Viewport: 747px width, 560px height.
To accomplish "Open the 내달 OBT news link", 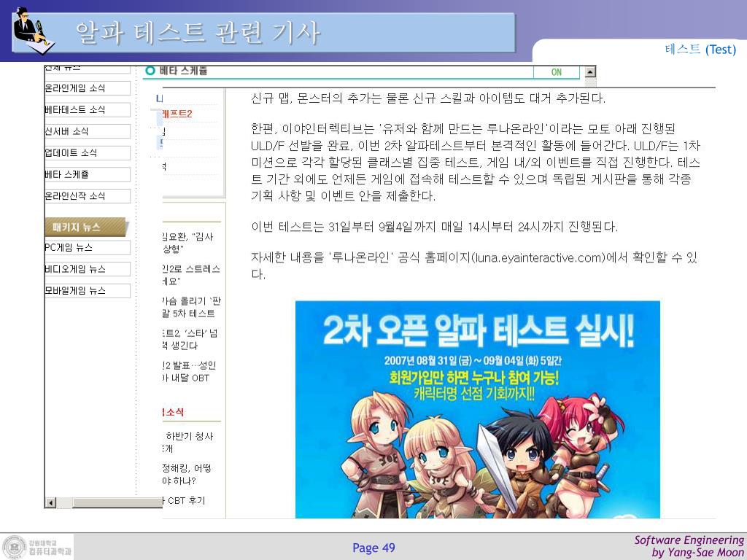I will [x=189, y=371].
